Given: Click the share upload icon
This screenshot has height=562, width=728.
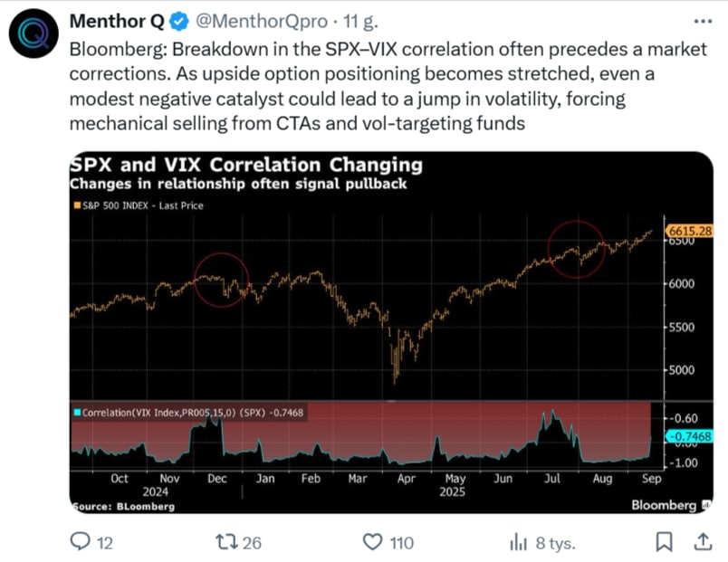Looking at the screenshot, I should [x=703, y=541].
